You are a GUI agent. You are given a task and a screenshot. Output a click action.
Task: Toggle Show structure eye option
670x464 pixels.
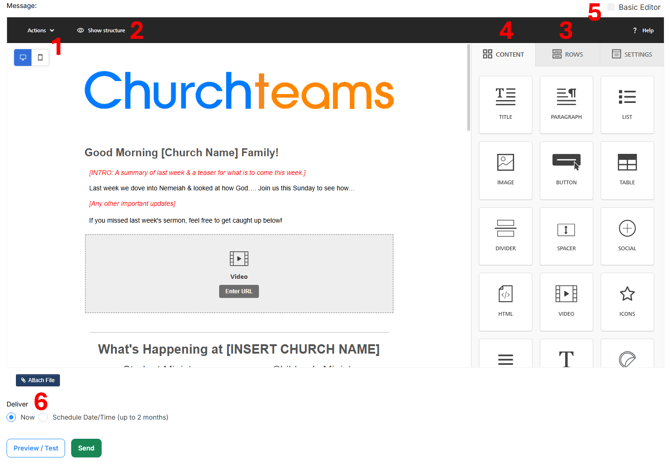101,30
